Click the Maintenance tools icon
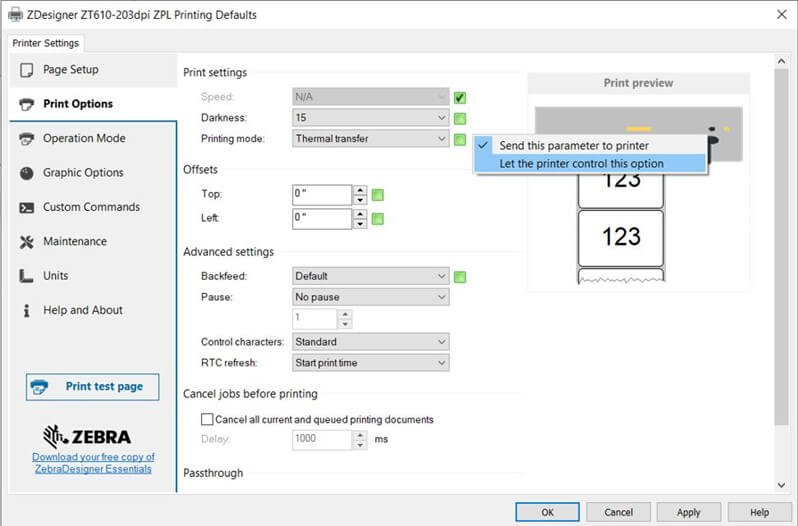Image resolution: width=798 pixels, height=526 pixels. coord(26,242)
